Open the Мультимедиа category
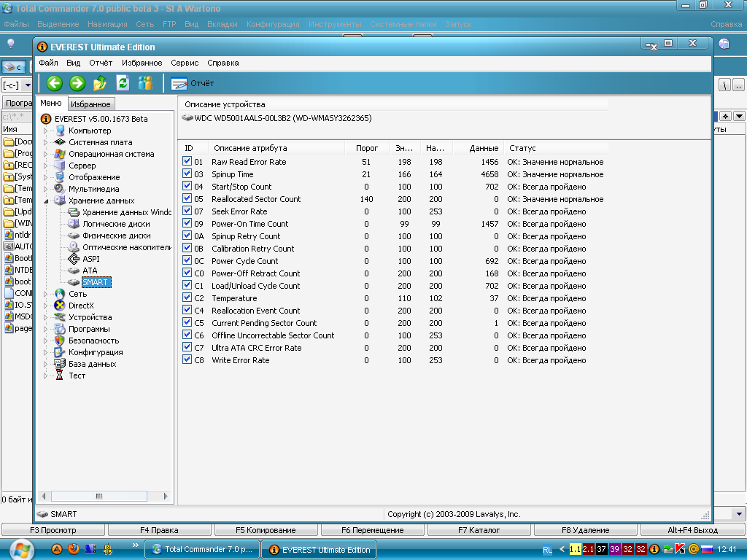The height and width of the screenshot is (560, 747). point(93,189)
